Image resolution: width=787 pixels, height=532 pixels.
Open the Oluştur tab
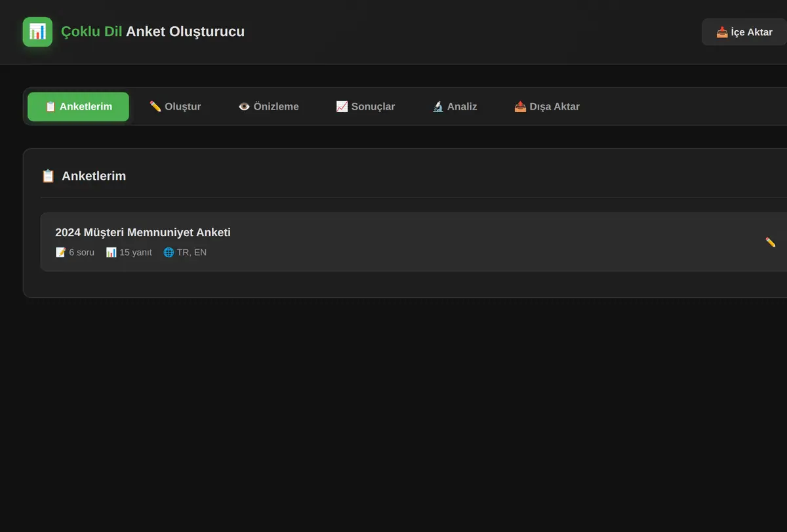(x=175, y=106)
